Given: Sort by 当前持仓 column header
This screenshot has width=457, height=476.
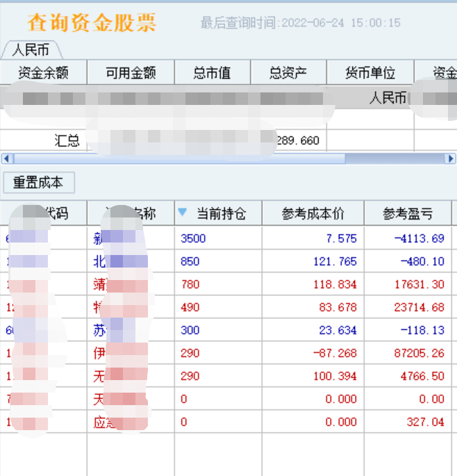Looking at the screenshot, I should (x=218, y=213).
